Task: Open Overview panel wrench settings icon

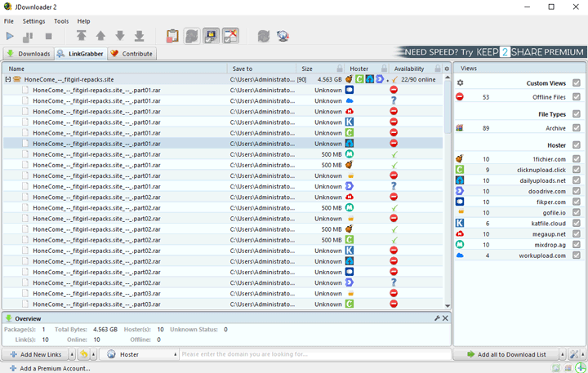Action: click(x=437, y=317)
